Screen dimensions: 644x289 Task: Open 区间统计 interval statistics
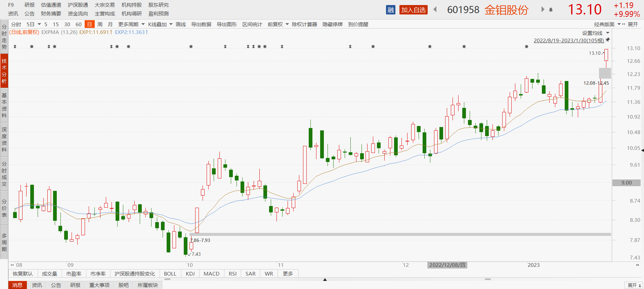252,24
